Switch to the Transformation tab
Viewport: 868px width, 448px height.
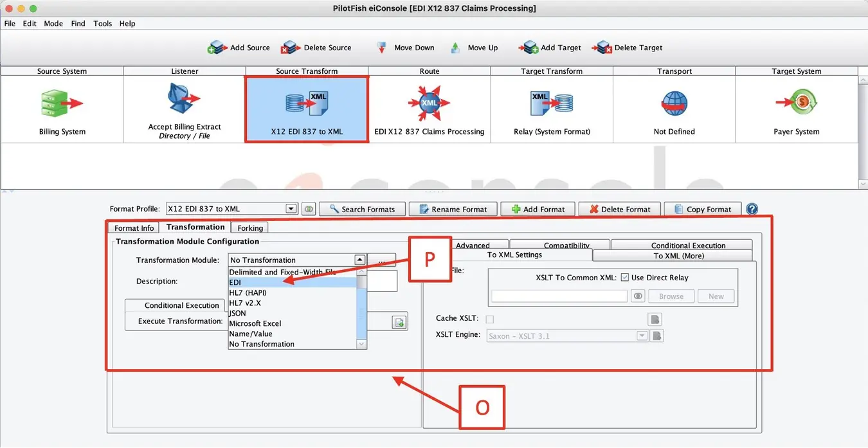click(x=195, y=227)
